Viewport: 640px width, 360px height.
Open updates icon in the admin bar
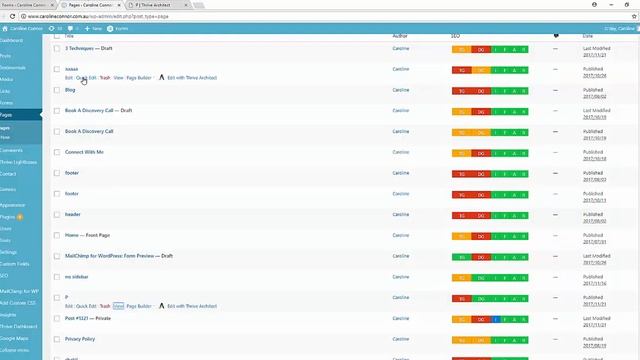[x=51, y=29]
